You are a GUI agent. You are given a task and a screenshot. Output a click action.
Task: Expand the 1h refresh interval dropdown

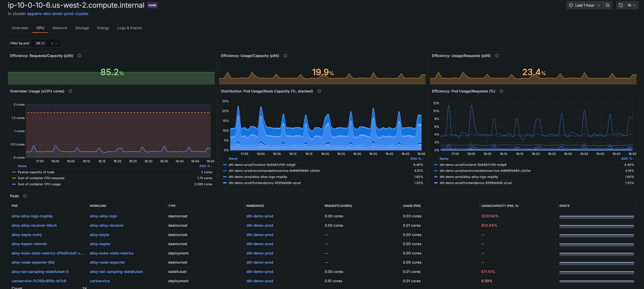[x=631, y=5]
